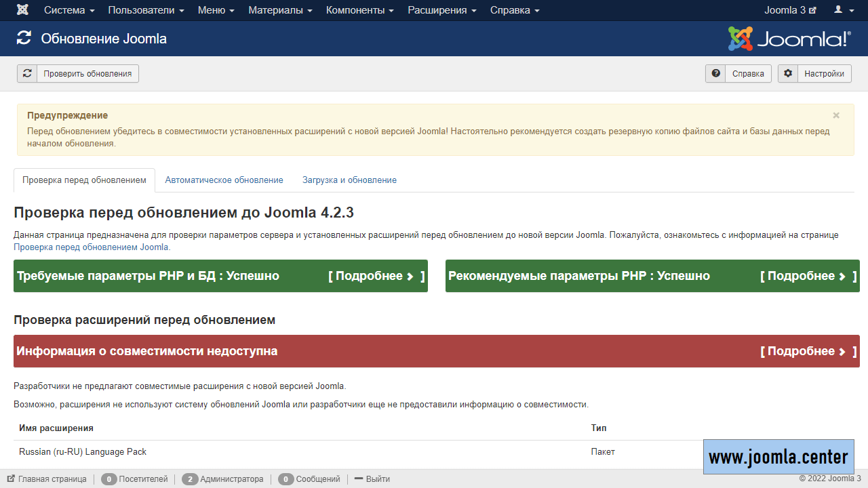Click the question mark icon beside Справка
Image resolution: width=868 pixels, height=488 pixels.
click(x=715, y=73)
